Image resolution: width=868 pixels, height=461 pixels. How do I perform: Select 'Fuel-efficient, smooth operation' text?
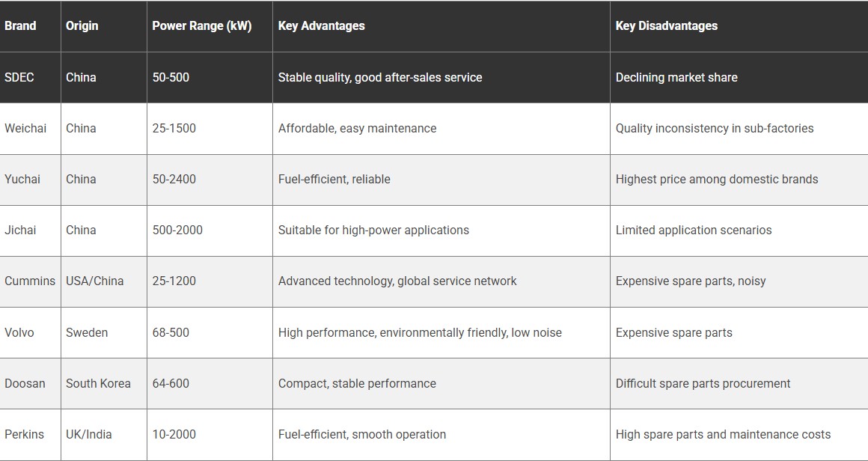[362, 434]
